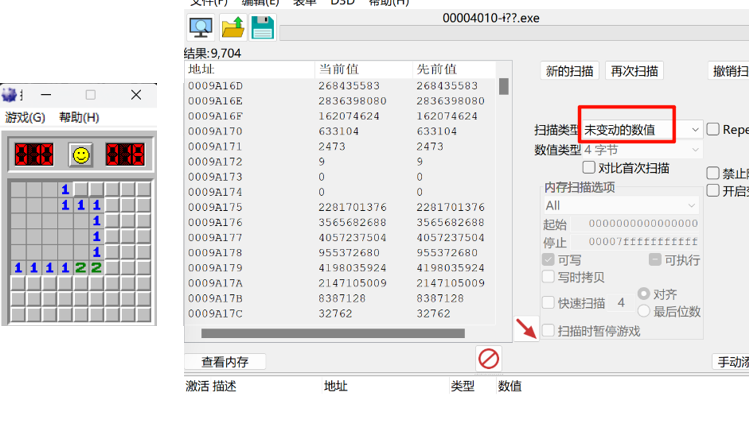Open the memory region All dropdown
Screen dimensions: 749x431
[x=621, y=205]
